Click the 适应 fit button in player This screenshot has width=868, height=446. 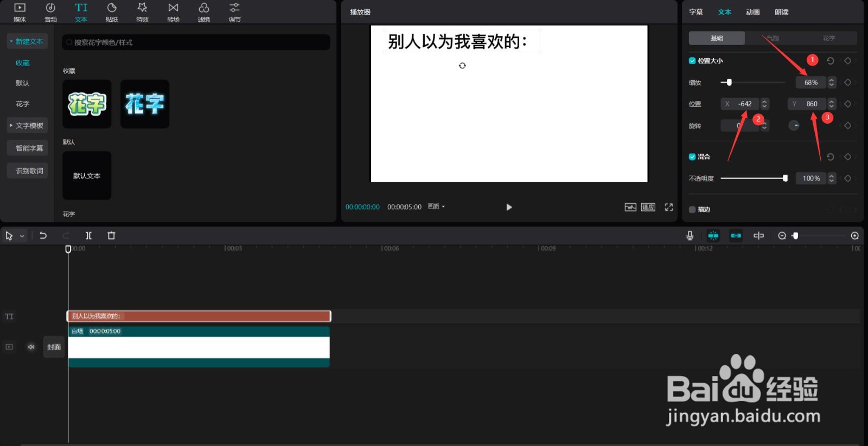[648, 207]
